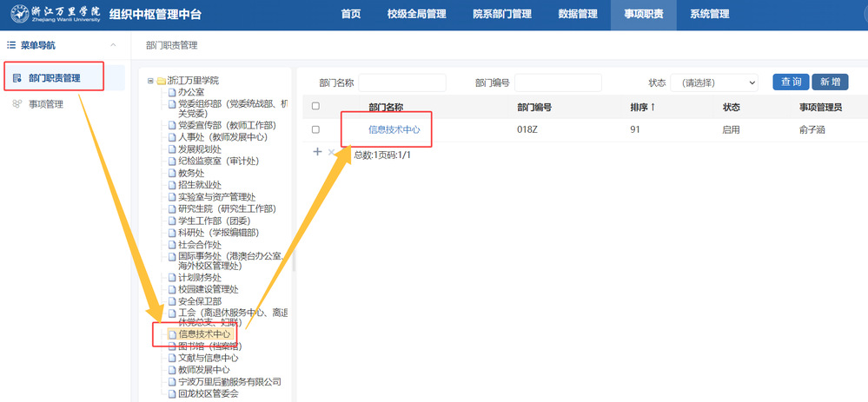This screenshot has width=868, height=402.
Task: Select 图书馆（档案馆） tree node
Action: (x=209, y=346)
